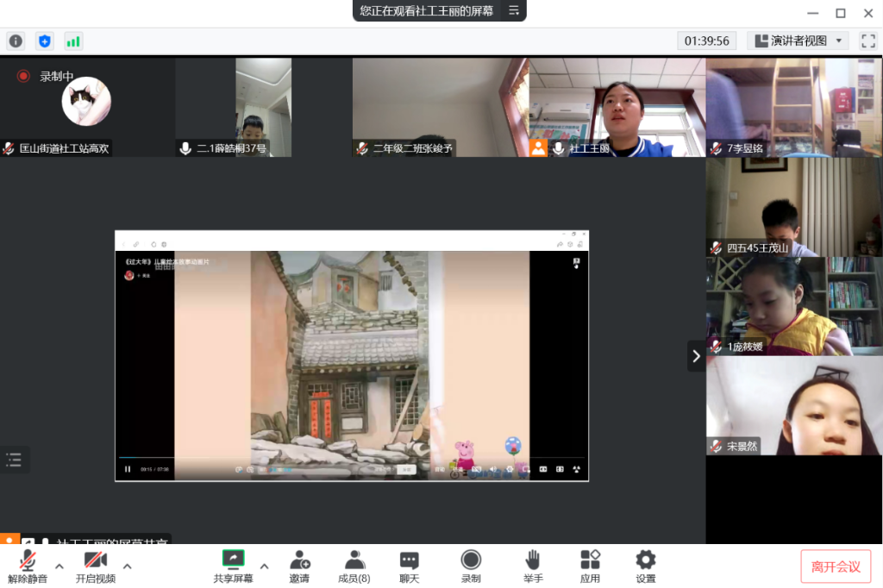Select 宋晨然's video thumbnail
Screen dimensions: 883x588
pyautogui.click(x=793, y=405)
